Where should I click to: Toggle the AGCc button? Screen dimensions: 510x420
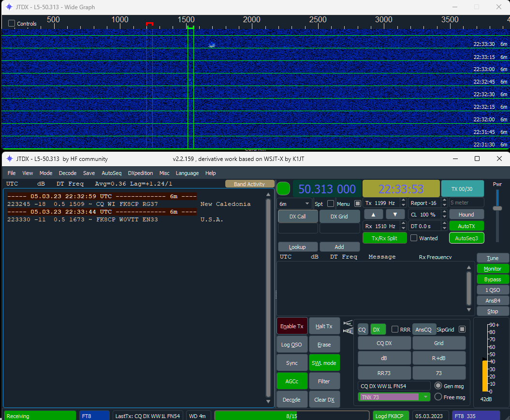[x=292, y=381]
